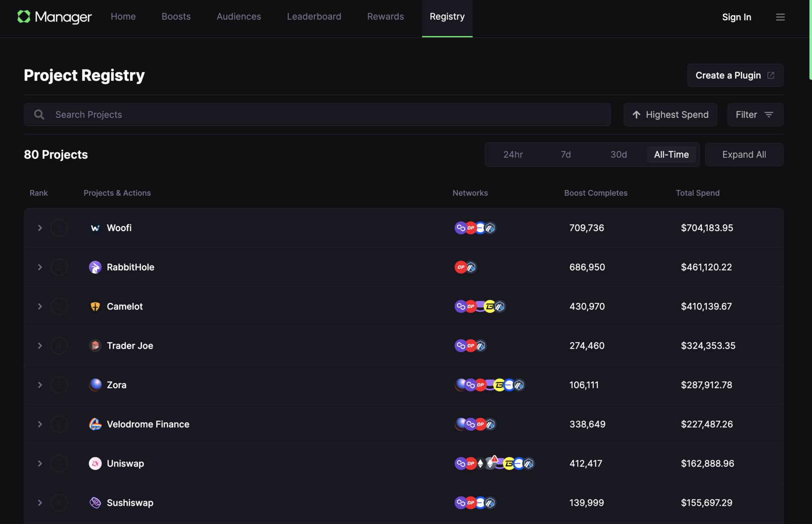Screen dimensions: 812x524
Task: Open the Highest Spend sort dropdown
Action: [670, 115]
